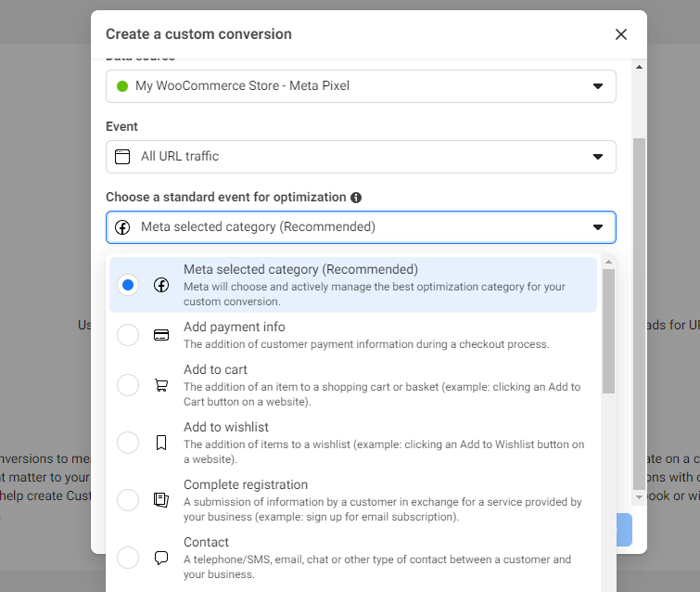Image resolution: width=700 pixels, height=592 pixels.
Task: Click the Add to cart description text
Action: (x=382, y=394)
